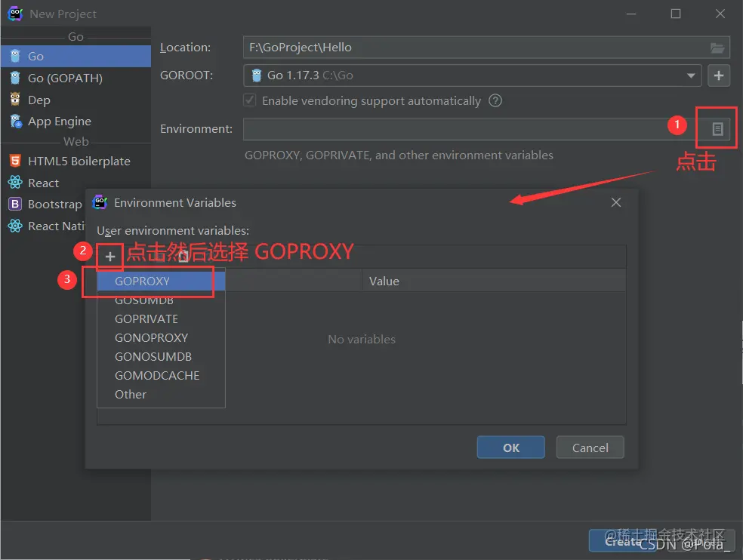The image size is (743, 560).
Task: Select Go (GOPATH) project type
Action: pos(76,78)
